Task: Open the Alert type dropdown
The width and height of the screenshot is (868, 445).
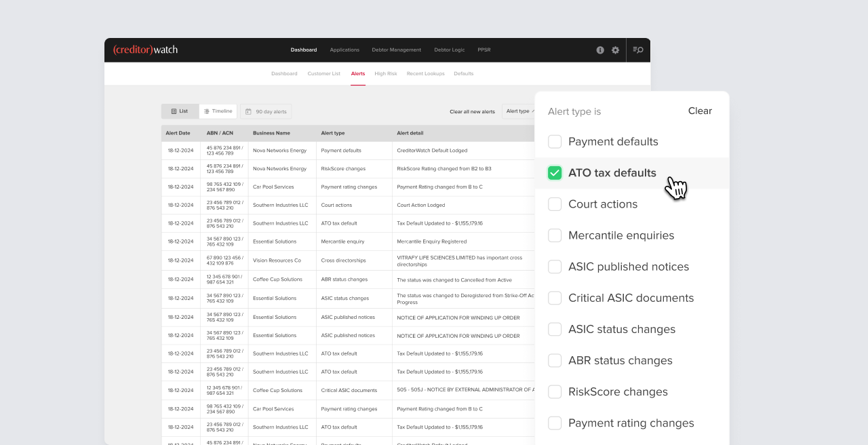Action: coord(519,111)
